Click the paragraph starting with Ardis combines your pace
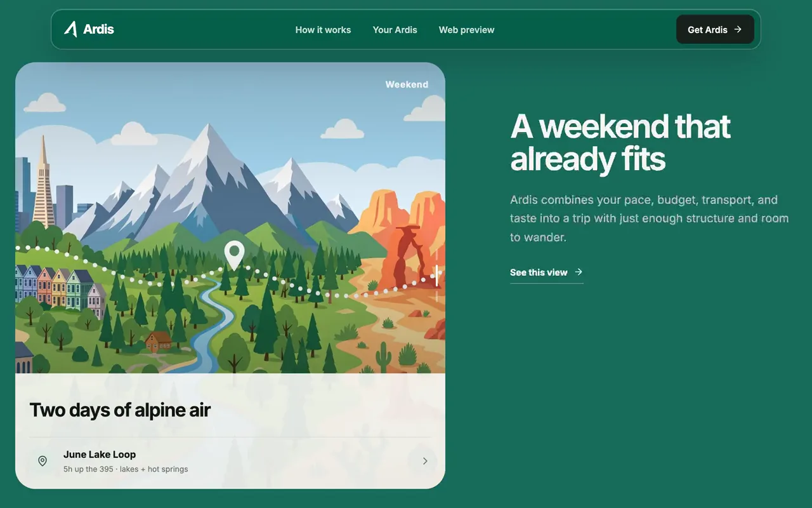The image size is (812, 508). click(x=649, y=218)
